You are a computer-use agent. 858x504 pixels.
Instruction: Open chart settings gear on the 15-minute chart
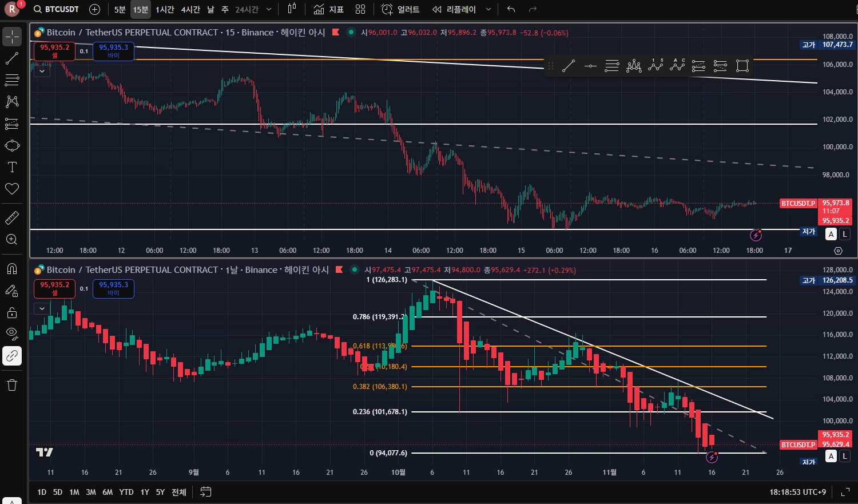pos(839,251)
